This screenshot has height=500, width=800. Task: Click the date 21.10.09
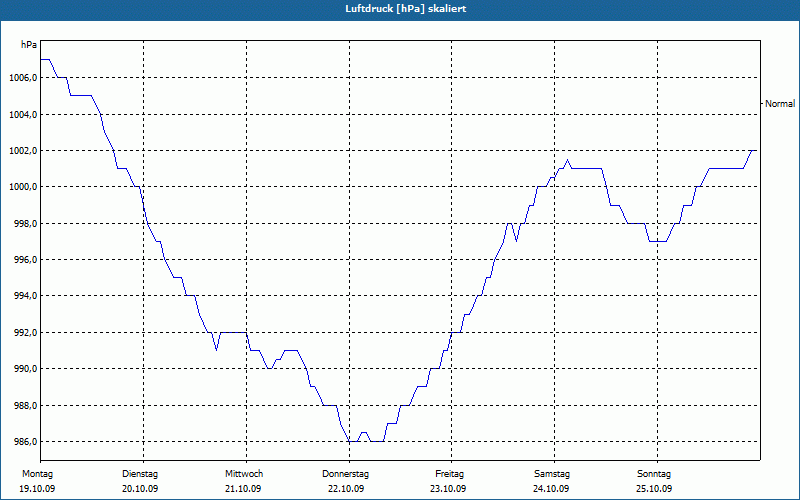(243, 489)
